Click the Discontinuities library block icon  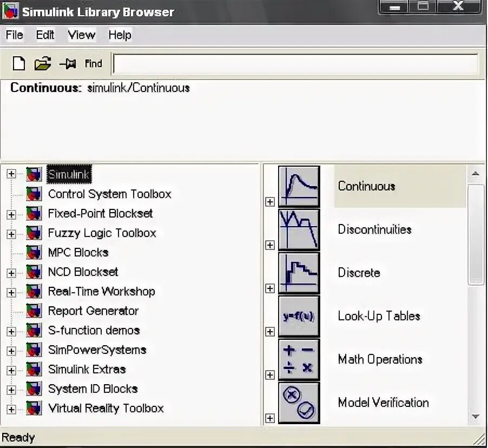pyautogui.click(x=299, y=229)
